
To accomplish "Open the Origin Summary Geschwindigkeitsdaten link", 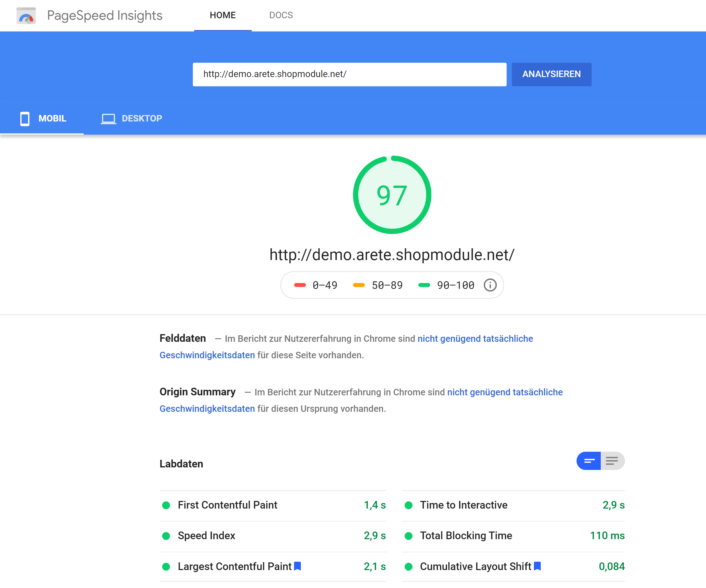I will pos(207,409).
